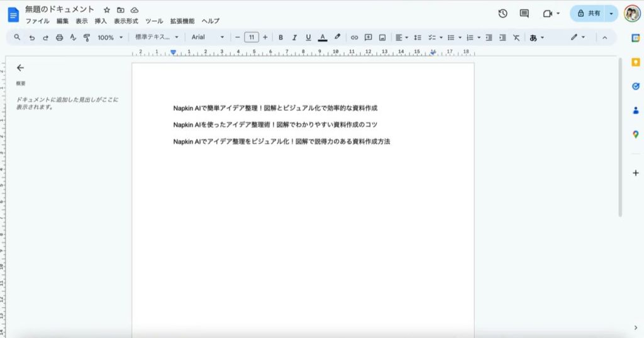
Task: Open the 挿入 menu
Action: [x=101, y=21]
